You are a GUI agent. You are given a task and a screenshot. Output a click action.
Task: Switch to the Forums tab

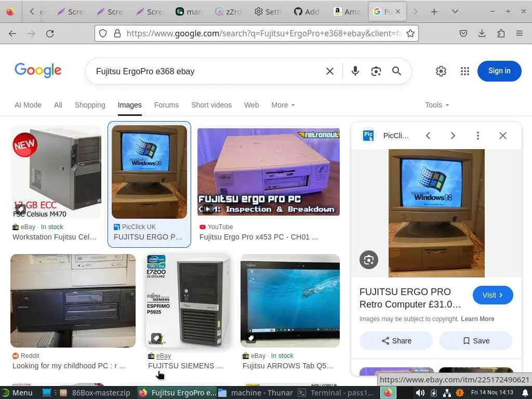click(166, 105)
